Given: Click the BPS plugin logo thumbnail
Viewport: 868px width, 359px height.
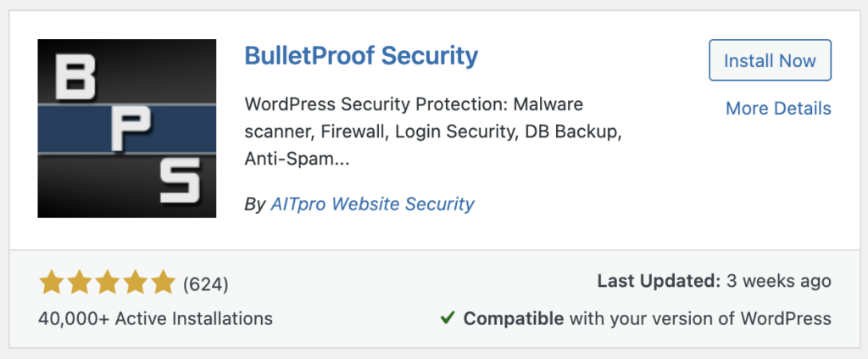Looking at the screenshot, I should pyautogui.click(x=127, y=128).
